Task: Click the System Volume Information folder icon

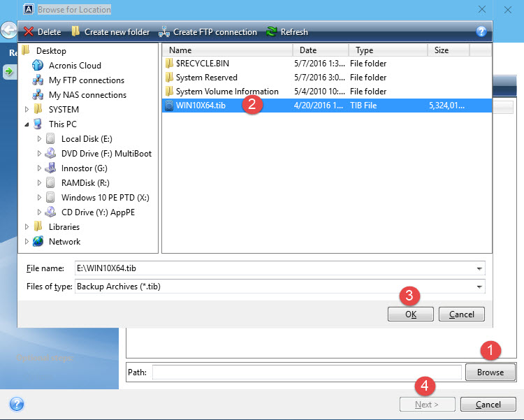Action: coord(170,92)
